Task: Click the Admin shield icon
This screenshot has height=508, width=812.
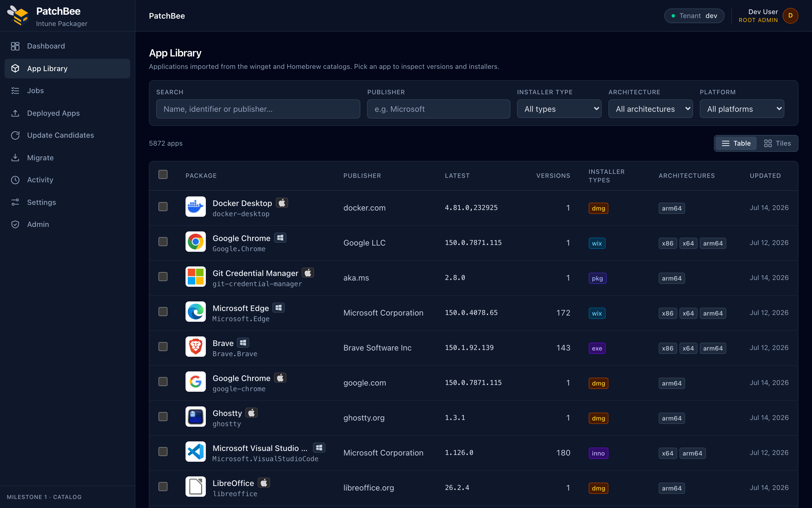Action: [x=15, y=224]
